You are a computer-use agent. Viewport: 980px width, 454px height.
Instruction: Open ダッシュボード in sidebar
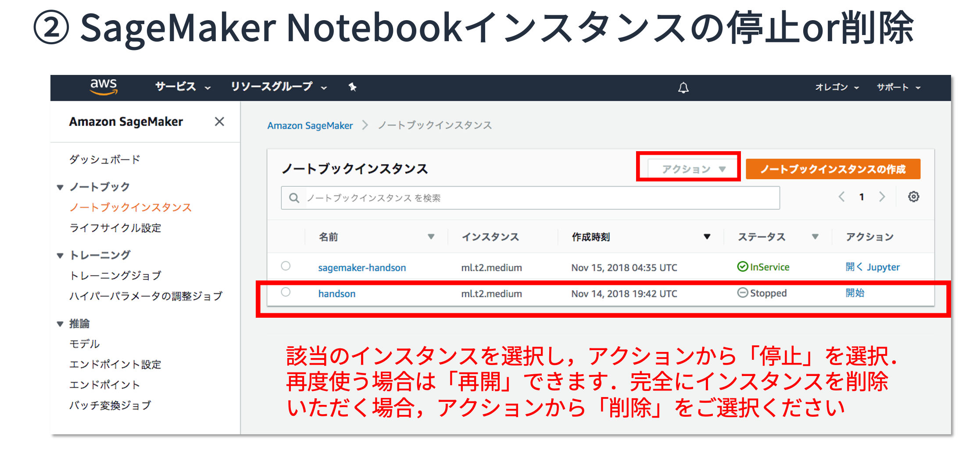click(105, 160)
